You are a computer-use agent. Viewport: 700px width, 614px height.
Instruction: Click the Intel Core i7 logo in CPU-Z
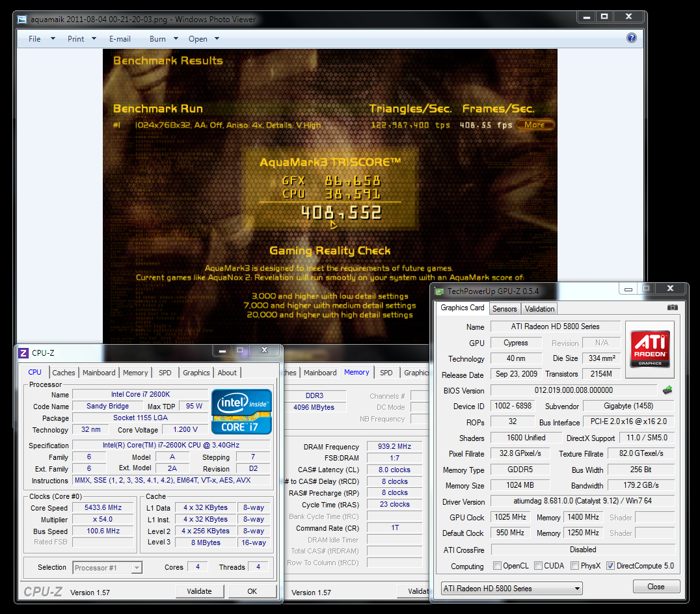click(241, 412)
